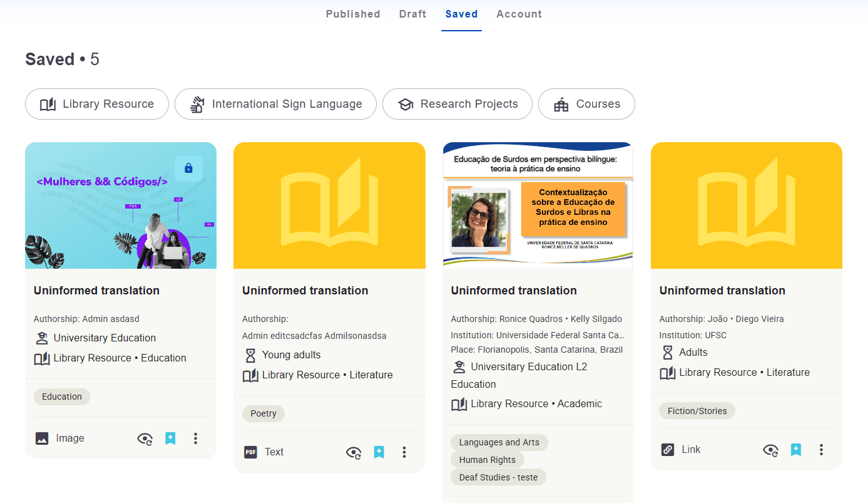The height and width of the screenshot is (503, 868).
Task: Filter by Library Resource
Action: point(97,104)
